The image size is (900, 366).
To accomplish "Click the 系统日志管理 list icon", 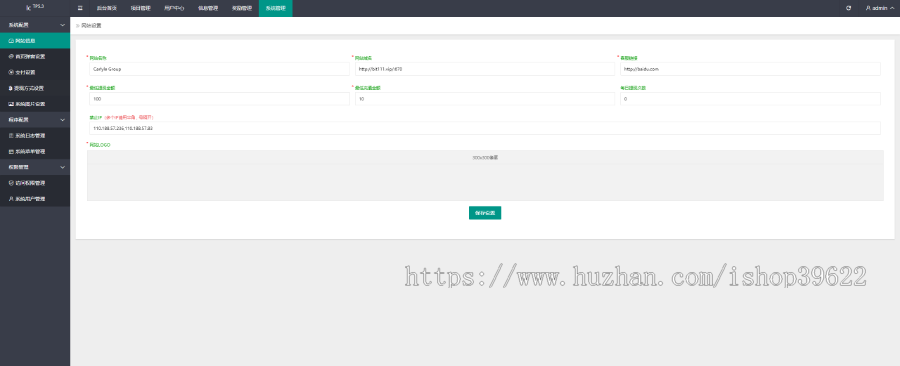I will pos(11,135).
